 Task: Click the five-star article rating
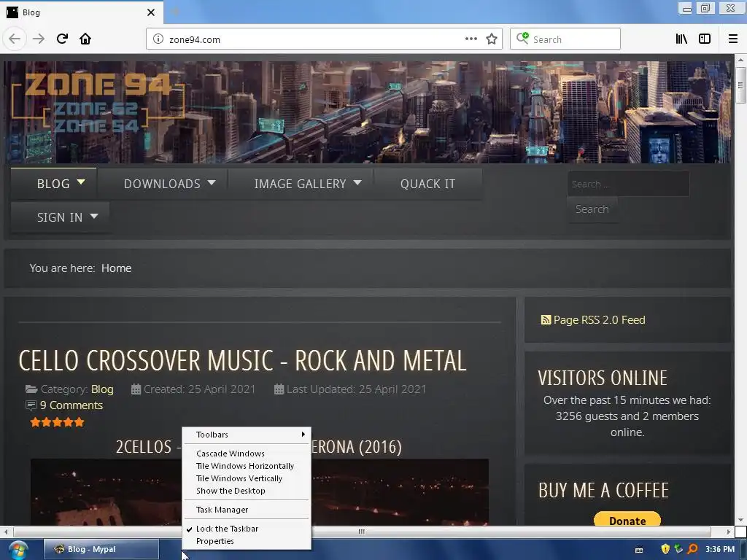(57, 422)
